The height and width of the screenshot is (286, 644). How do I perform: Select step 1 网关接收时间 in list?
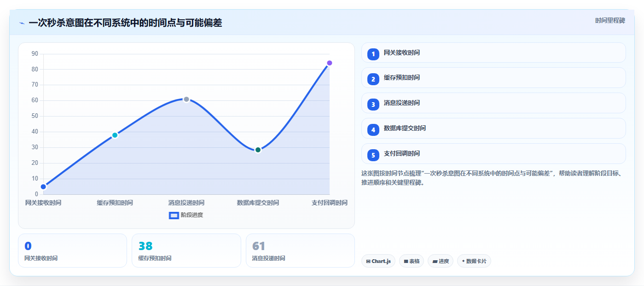[493, 53]
